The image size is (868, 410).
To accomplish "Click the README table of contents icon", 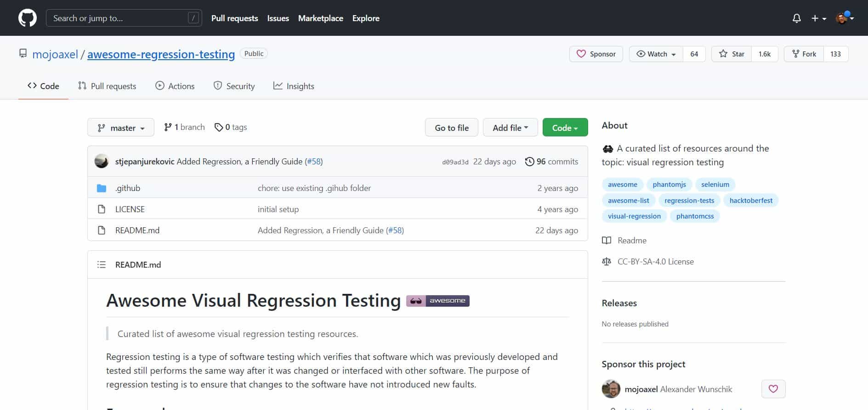I will (102, 264).
